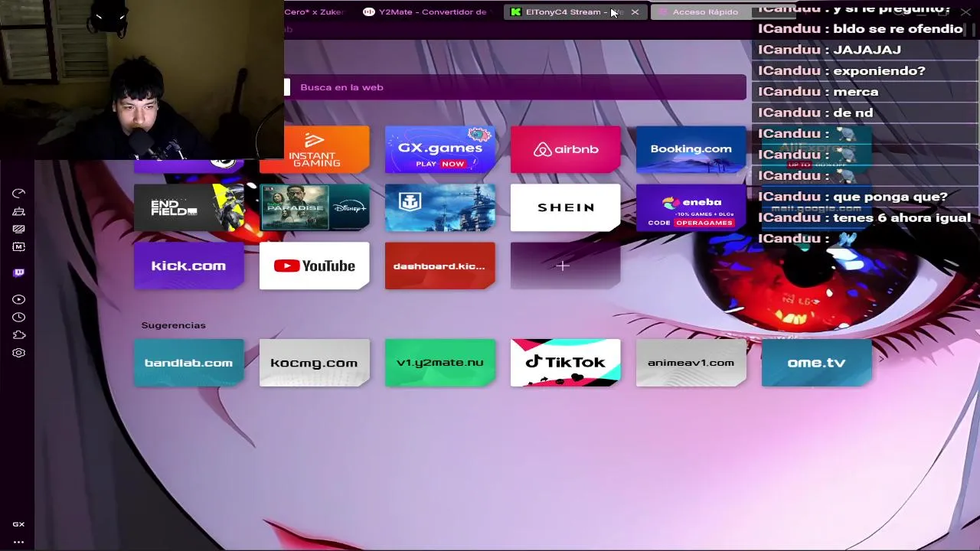The height and width of the screenshot is (551, 980).
Task: Open Settings gear in sidebar
Action: coord(18,353)
